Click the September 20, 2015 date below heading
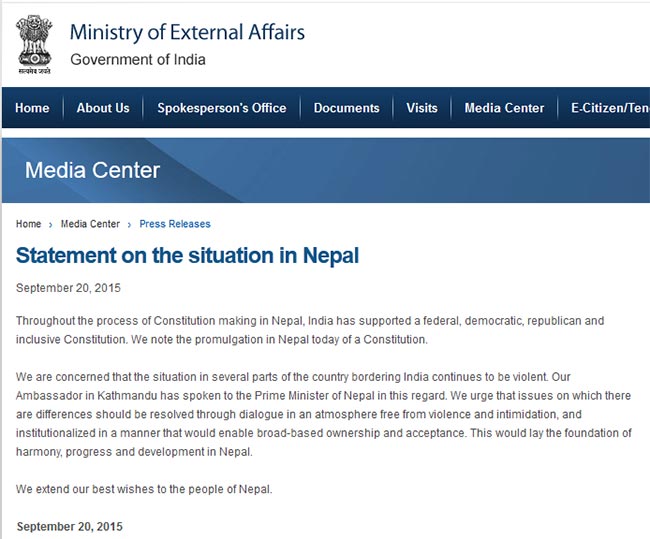This screenshot has height=539, width=650. coord(68,288)
